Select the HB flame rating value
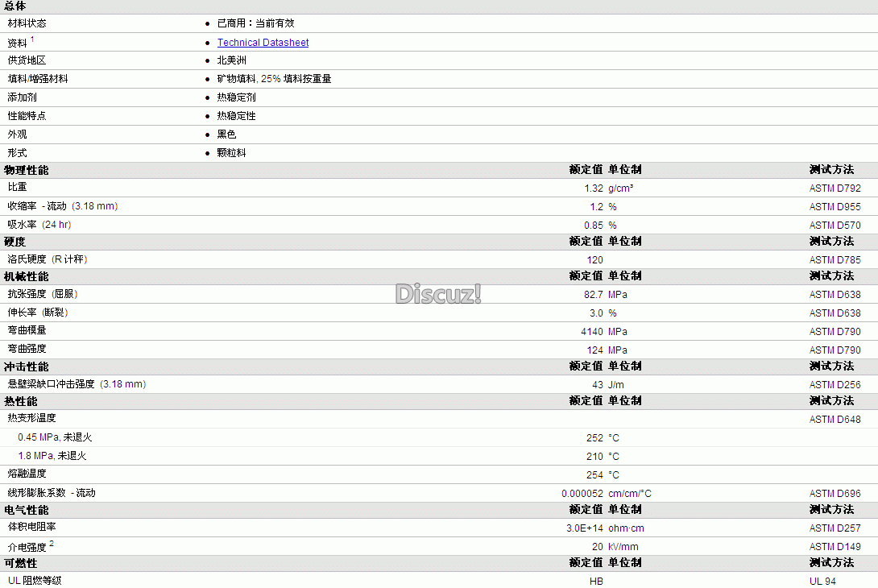878x588 pixels. (596, 582)
